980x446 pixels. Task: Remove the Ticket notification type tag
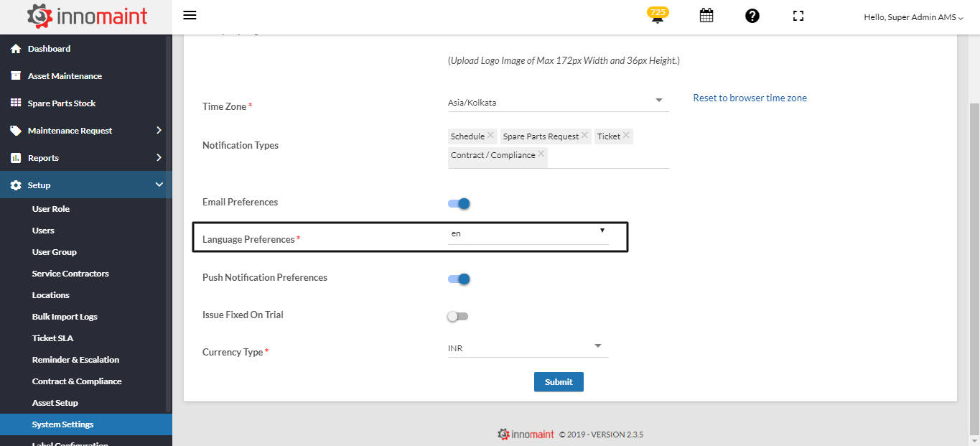coord(627,136)
